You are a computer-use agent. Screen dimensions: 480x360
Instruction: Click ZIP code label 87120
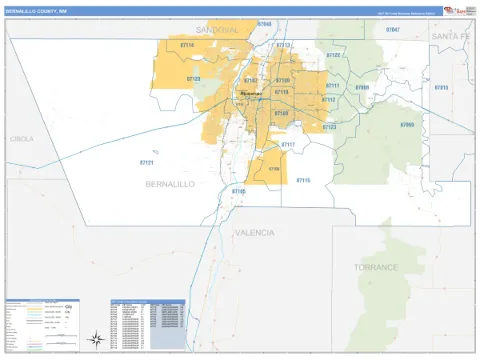click(x=193, y=79)
